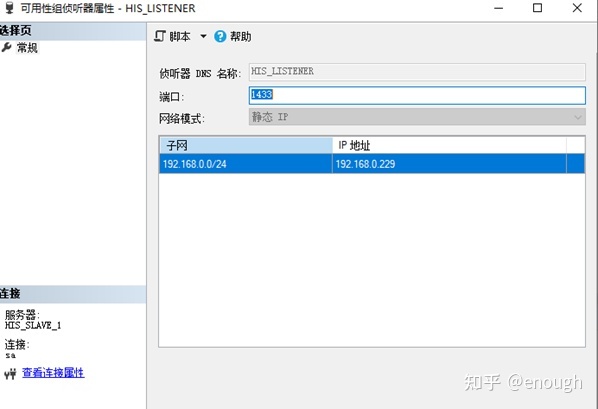This screenshot has height=409, width=598.
Task: Click the listener window title icon
Action: pyautogui.click(x=9, y=7)
